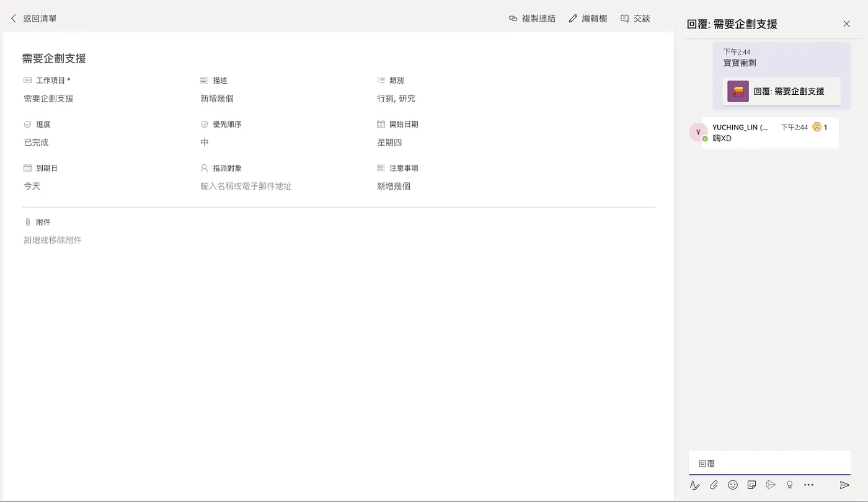Edit 注意事項 value 新增幾個
The width and height of the screenshot is (868, 502).
tap(394, 186)
